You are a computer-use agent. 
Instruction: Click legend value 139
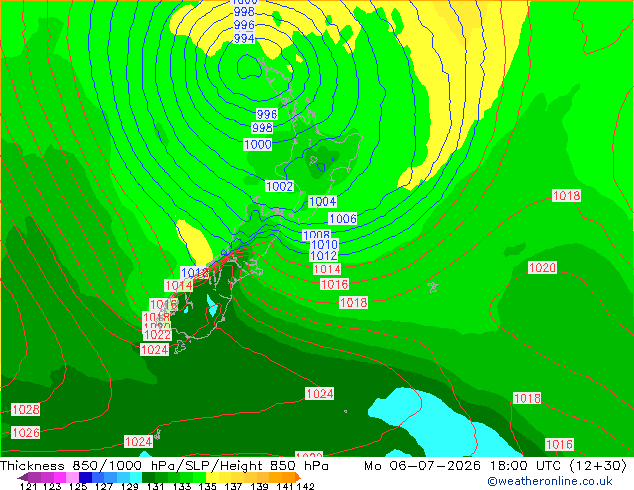(259, 486)
